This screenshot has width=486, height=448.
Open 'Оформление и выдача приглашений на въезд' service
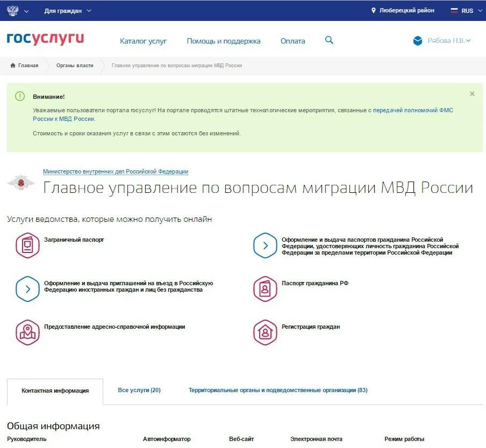[x=128, y=286]
